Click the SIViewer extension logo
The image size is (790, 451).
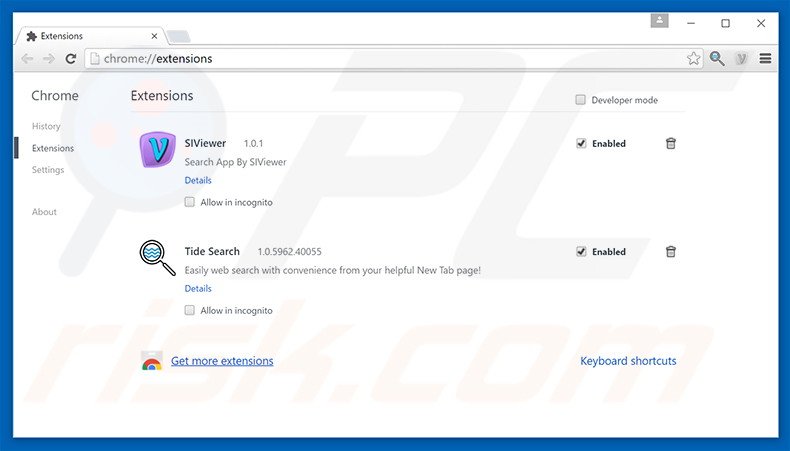coord(158,150)
